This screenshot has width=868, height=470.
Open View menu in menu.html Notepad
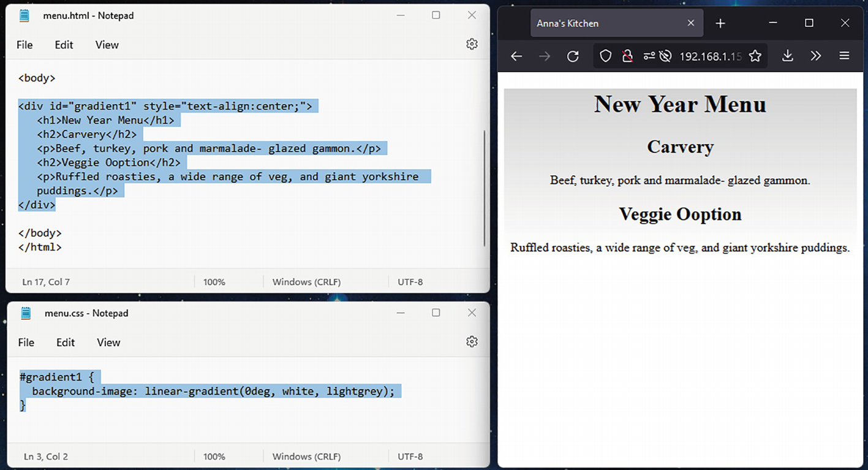107,45
